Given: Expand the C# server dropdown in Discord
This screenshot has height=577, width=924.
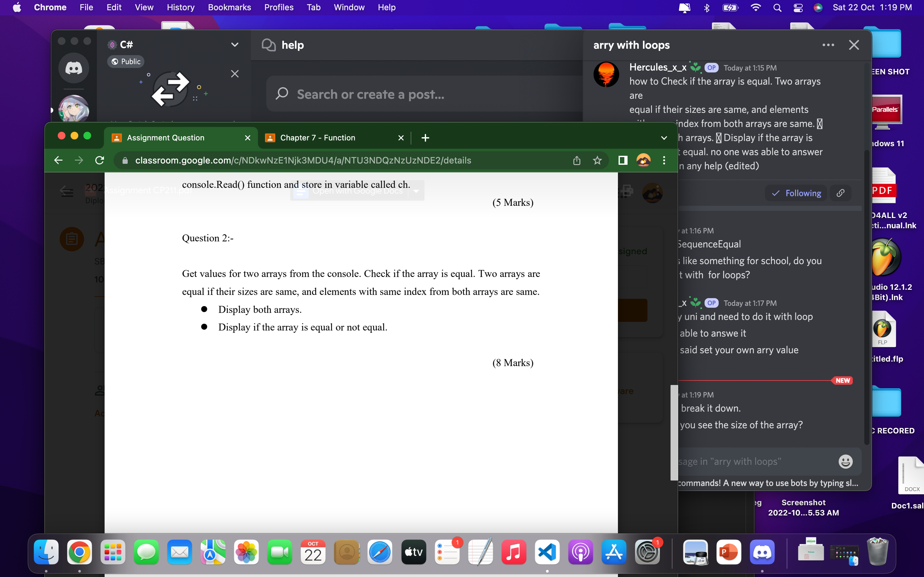Looking at the screenshot, I should [x=235, y=45].
